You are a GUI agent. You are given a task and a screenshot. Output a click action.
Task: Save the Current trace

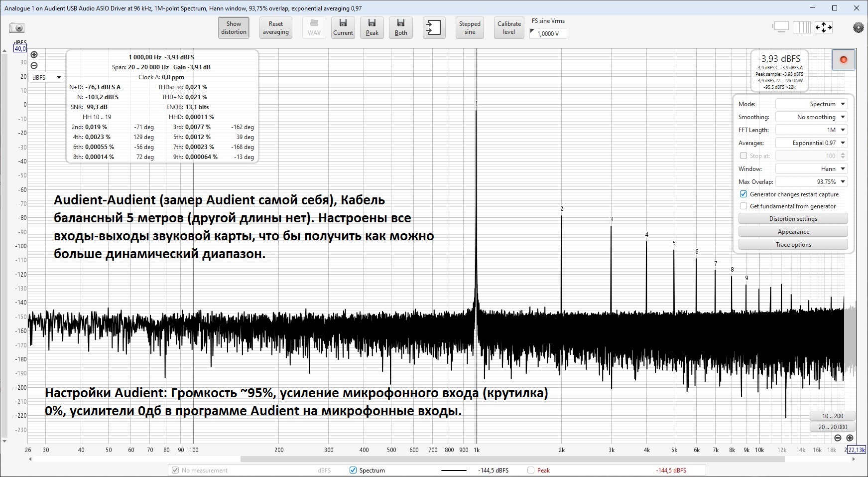(343, 27)
